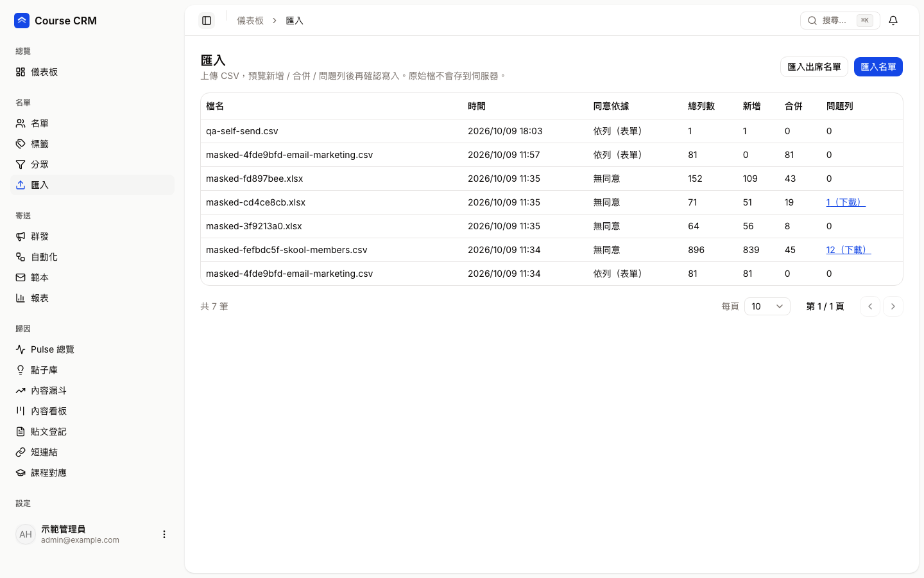This screenshot has height=578, width=924.
Task: Click the 同意依據 column header
Action: point(611,106)
